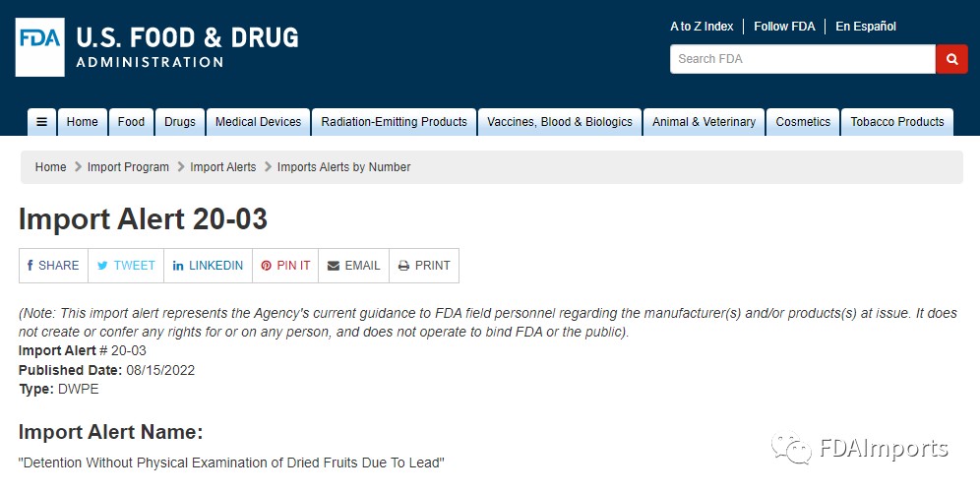Print the import alert page

(424, 266)
